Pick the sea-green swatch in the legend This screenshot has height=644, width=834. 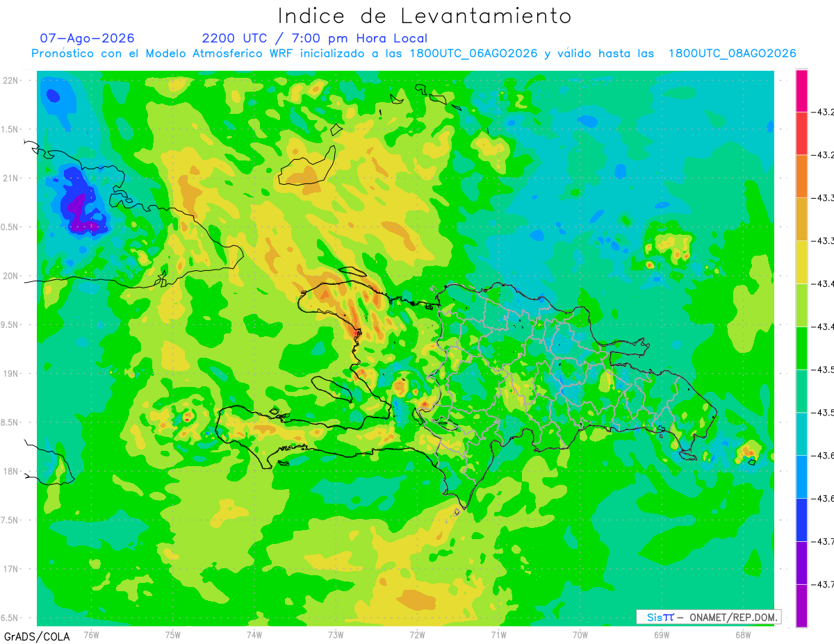(801, 391)
